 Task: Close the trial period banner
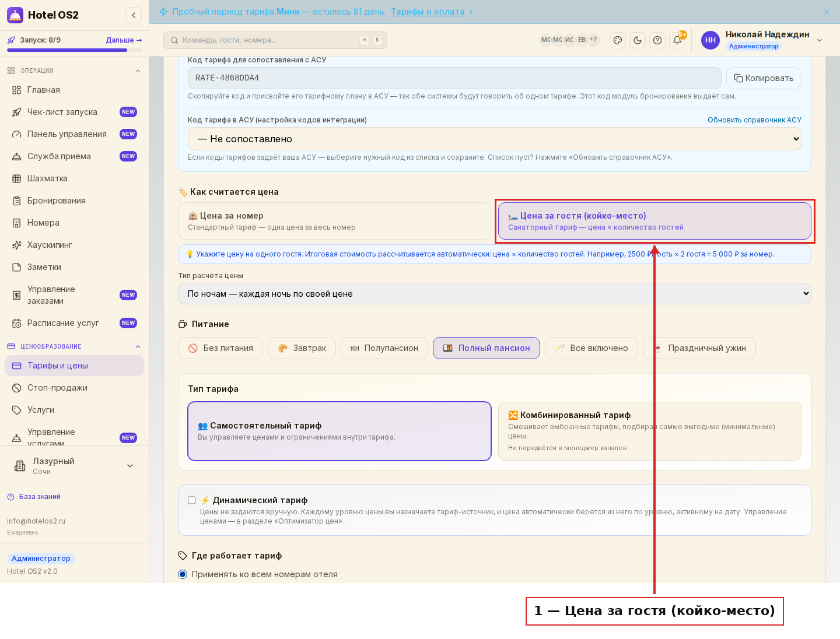(x=827, y=12)
